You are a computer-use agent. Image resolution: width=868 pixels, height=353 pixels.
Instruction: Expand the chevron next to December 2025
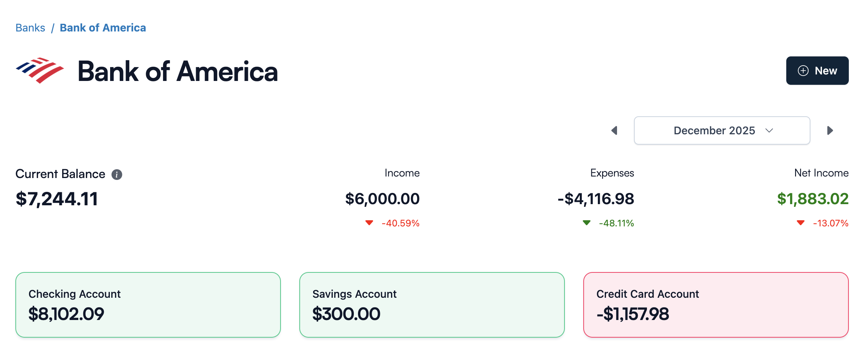pos(769,131)
